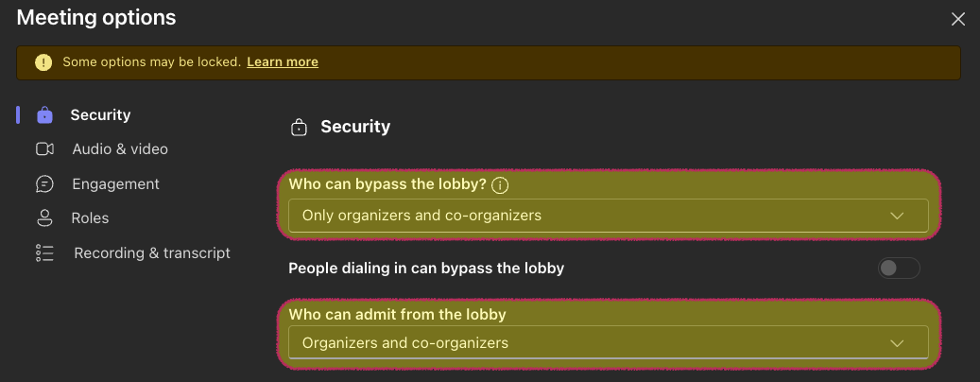
Task: Click the Engagement chat bubble icon
Action: (44, 183)
